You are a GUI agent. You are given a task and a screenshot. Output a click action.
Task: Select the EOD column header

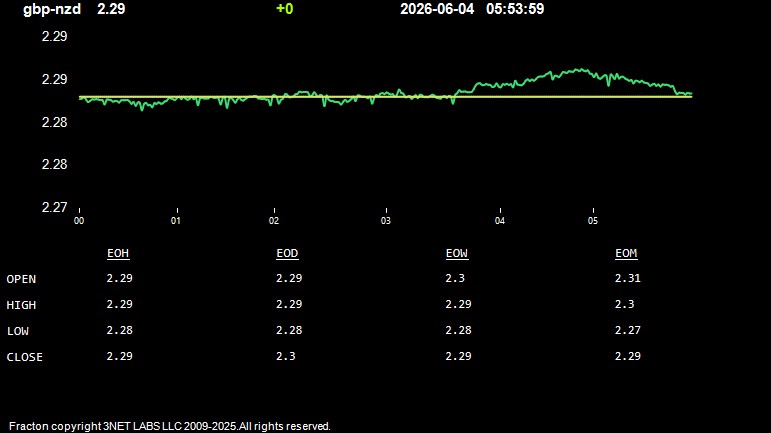(x=287, y=254)
